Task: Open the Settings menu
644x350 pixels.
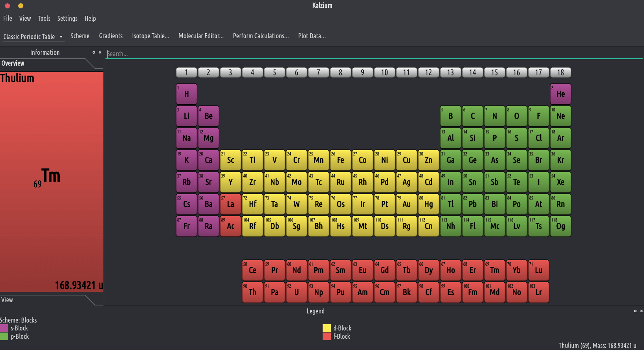Action: coord(67,18)
